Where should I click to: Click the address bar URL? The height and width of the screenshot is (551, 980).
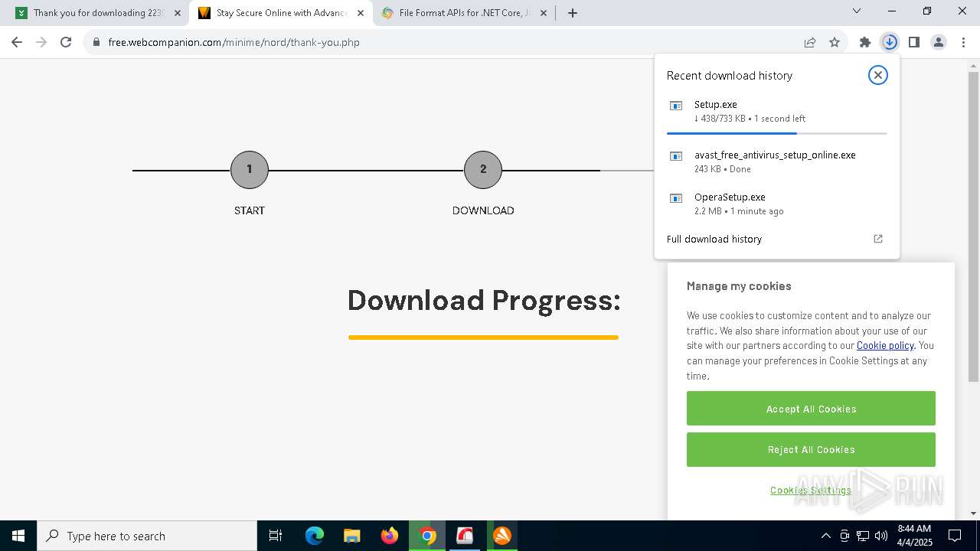point(234,42)
